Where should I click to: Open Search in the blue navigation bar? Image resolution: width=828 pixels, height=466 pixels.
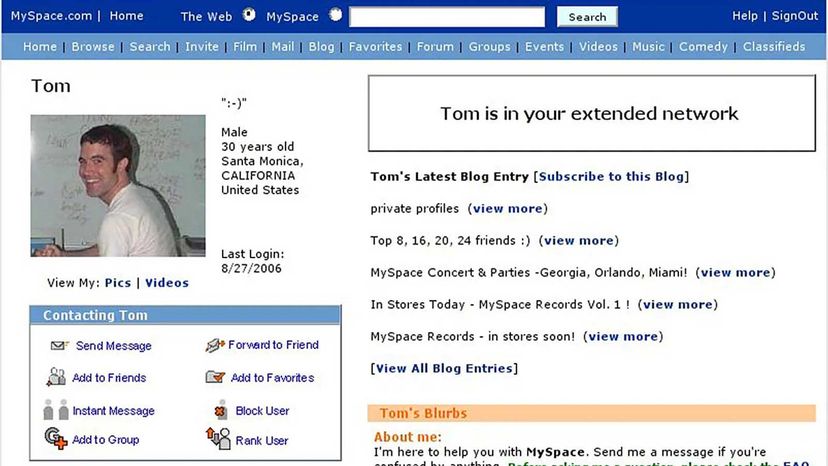pyautogui.click(x=150, y=46)
